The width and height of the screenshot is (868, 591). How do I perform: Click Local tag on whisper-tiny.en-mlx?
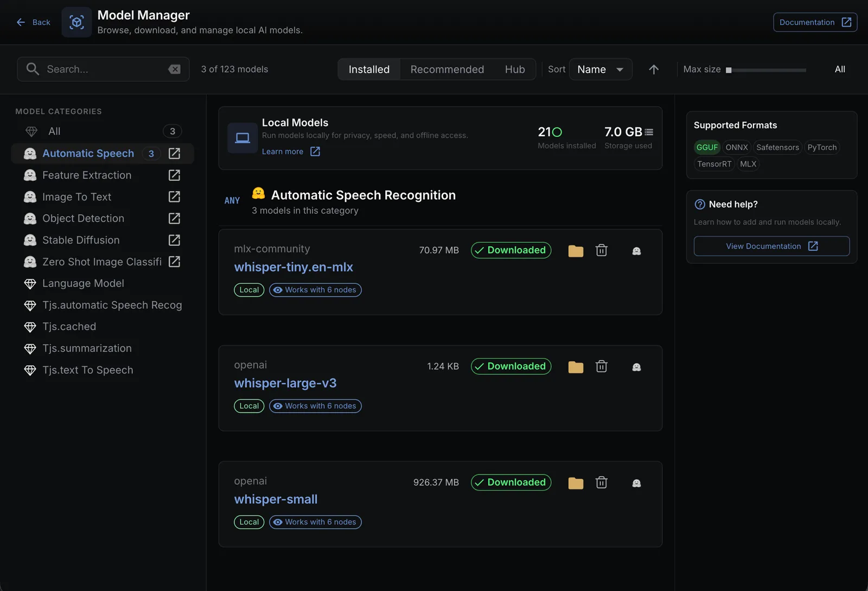pyautogui.click(x=249, y=290)
